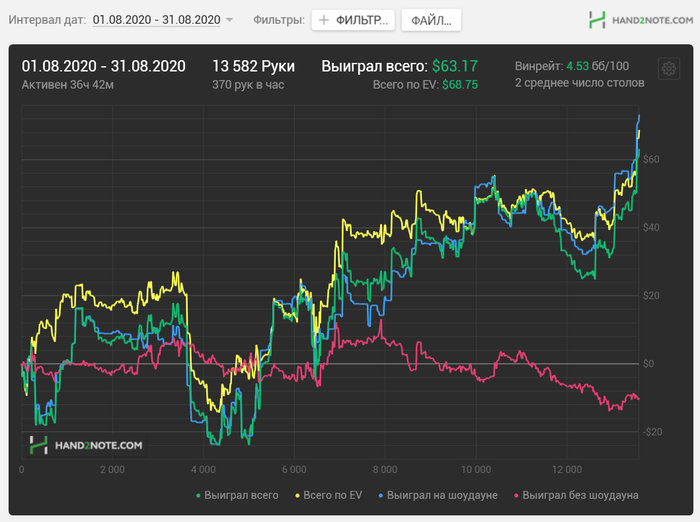The image size is (700, 522).
Task: Click the 4 000 x-axis label
Action: click(x=203, y=470)
